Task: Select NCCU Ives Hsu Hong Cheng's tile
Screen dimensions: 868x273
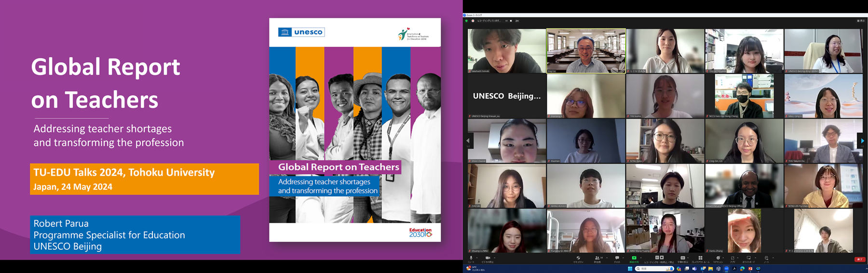Action: [x=744, y=96]
